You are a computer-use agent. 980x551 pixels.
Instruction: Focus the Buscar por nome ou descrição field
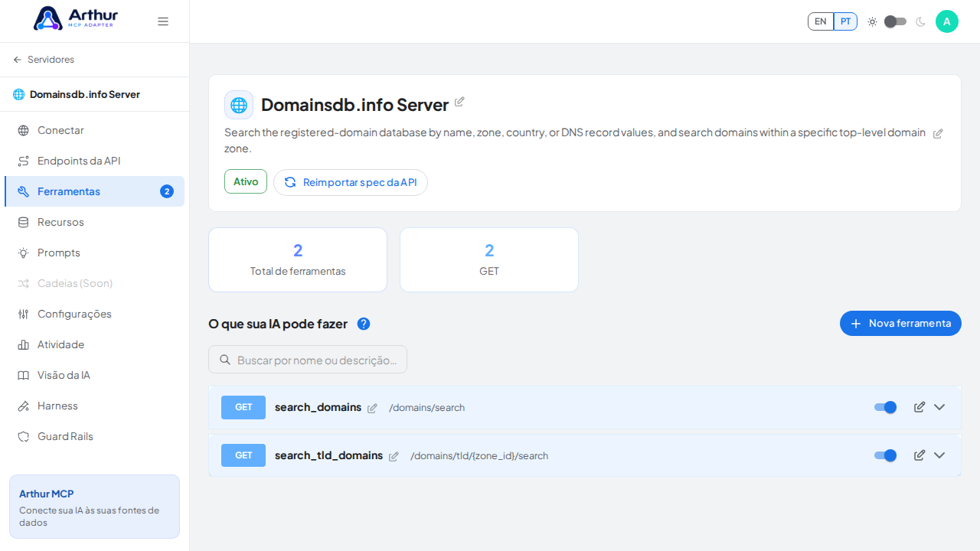[308, 360]
